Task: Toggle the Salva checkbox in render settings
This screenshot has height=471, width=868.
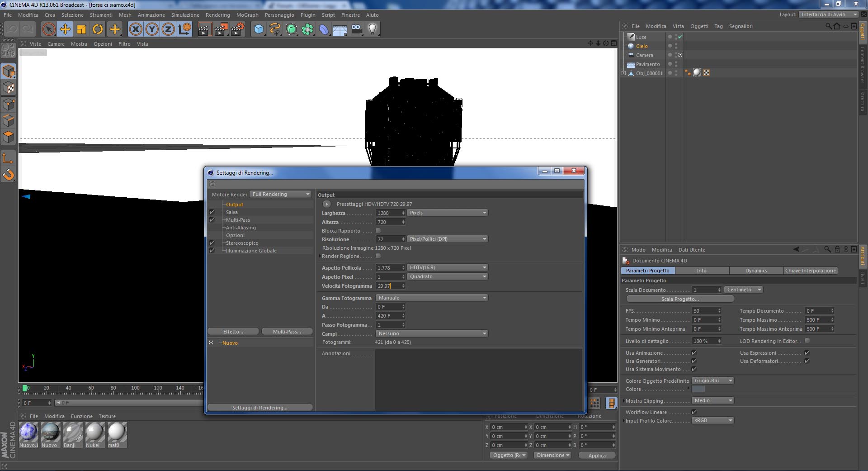Action: (212, 212)
